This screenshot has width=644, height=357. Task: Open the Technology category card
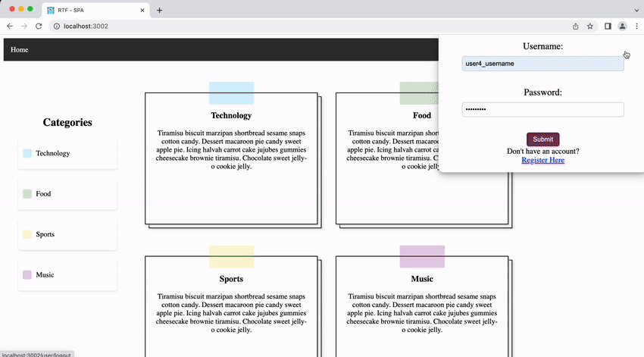(x=231, y=158)
